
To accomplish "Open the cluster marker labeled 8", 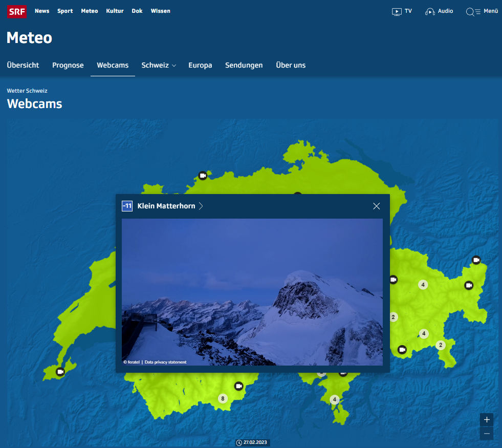I will (223, 399).
